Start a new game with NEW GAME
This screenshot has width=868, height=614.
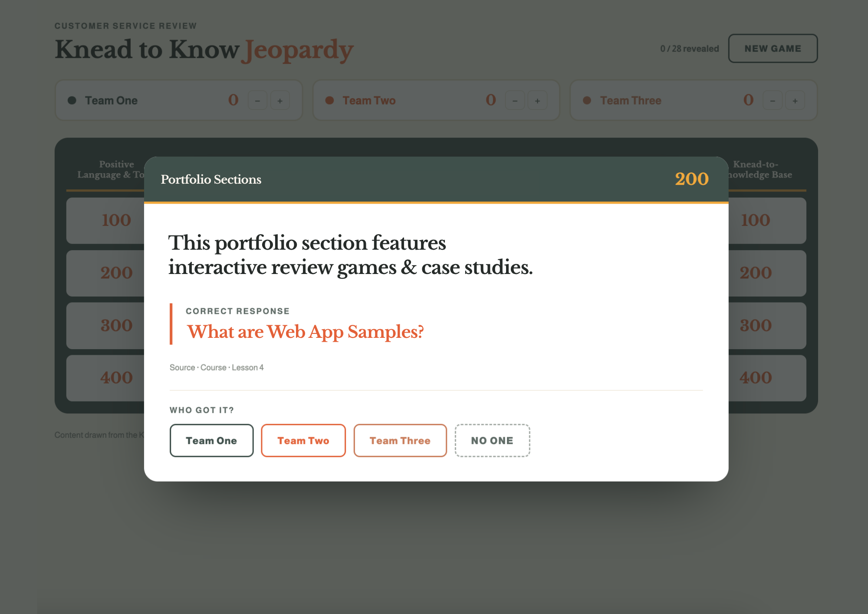click(x=773, y=48)
